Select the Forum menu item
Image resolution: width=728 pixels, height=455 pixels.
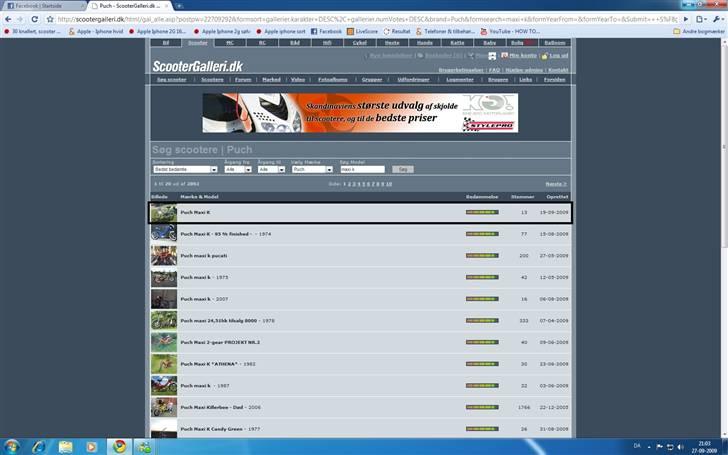(x=245, y=78)
